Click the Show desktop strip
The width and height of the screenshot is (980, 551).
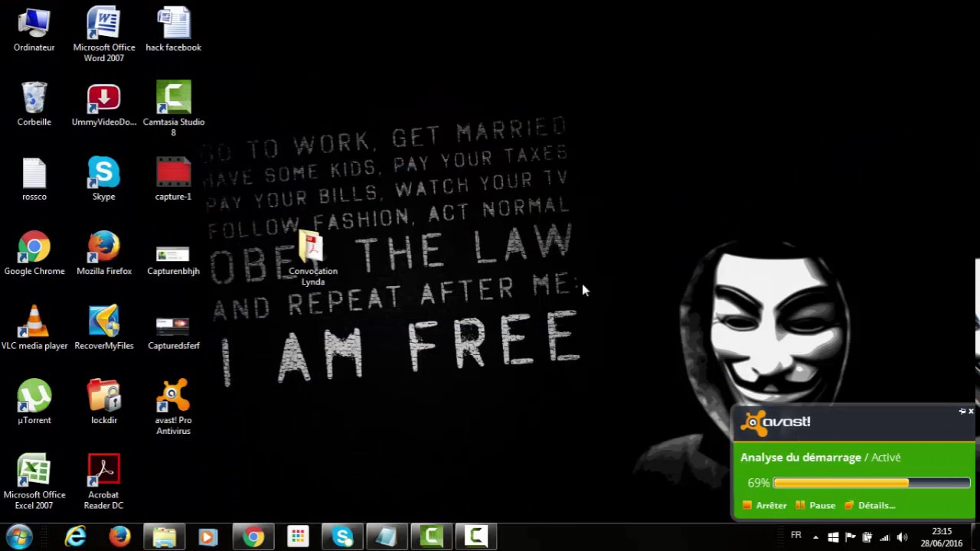tap(975, 537)
